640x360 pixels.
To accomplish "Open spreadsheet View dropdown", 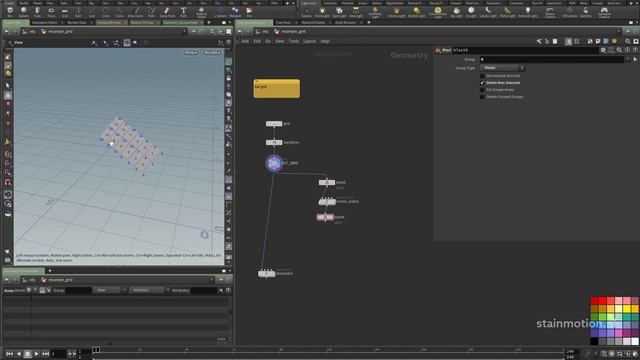I will pos(110,290).
